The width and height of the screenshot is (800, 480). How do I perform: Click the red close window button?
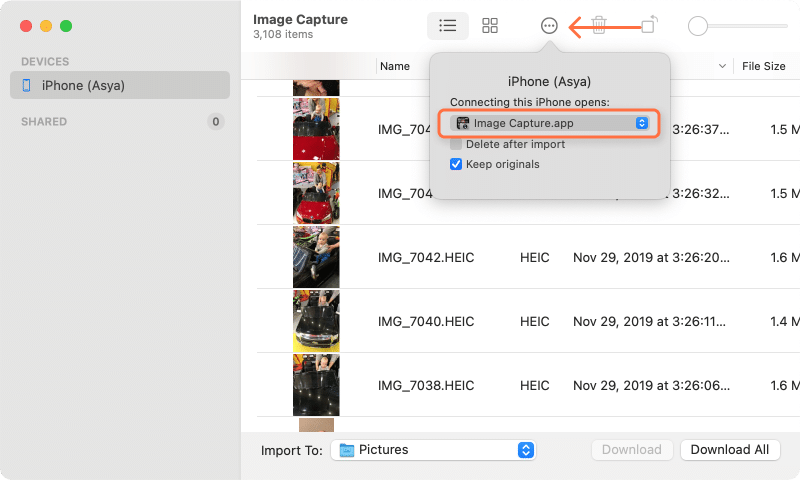[26, 26]
